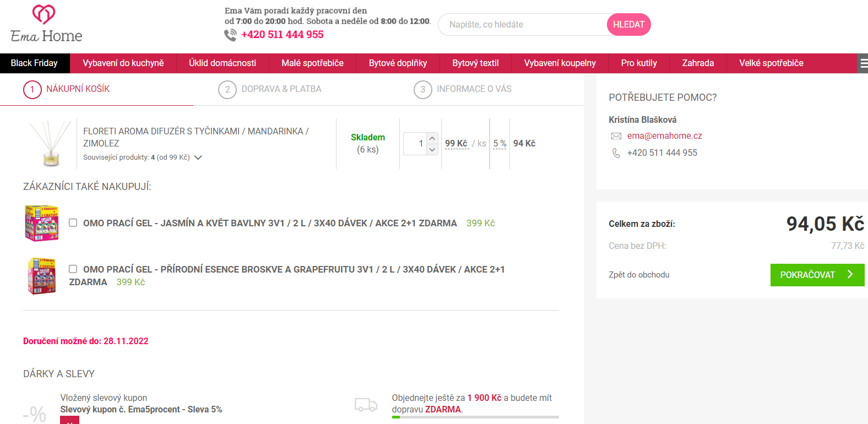Image resolution: width=868 pixels, height=424 pixels.
Task: Click contact phone +420 511 444 955 in sidebar
Action: pyautogui.click(x=662, y=153)
